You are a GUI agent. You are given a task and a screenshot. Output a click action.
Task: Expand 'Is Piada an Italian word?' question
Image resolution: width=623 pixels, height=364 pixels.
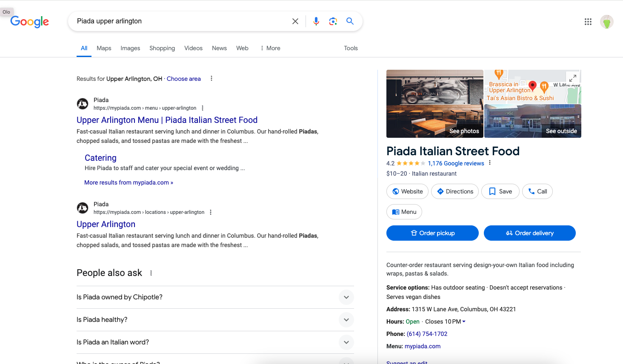pyautogui.click(x=215, y=342)
